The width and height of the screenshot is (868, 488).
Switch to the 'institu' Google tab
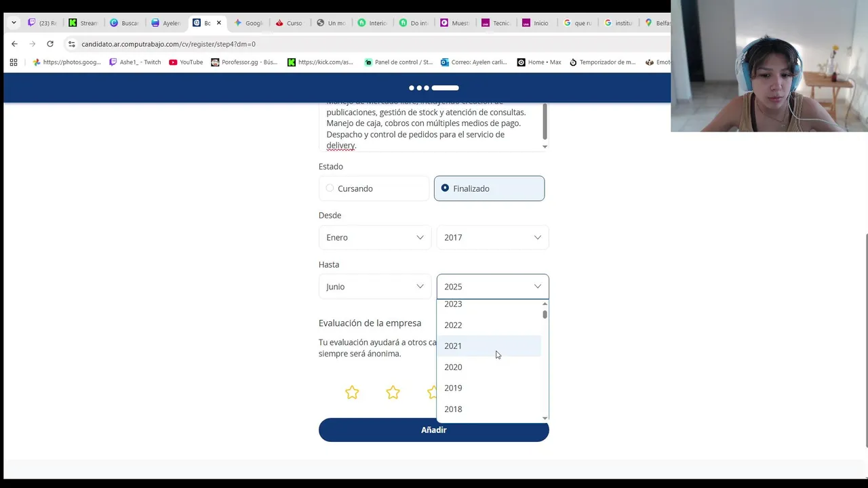pyautogui.click(x=618, y=23)
